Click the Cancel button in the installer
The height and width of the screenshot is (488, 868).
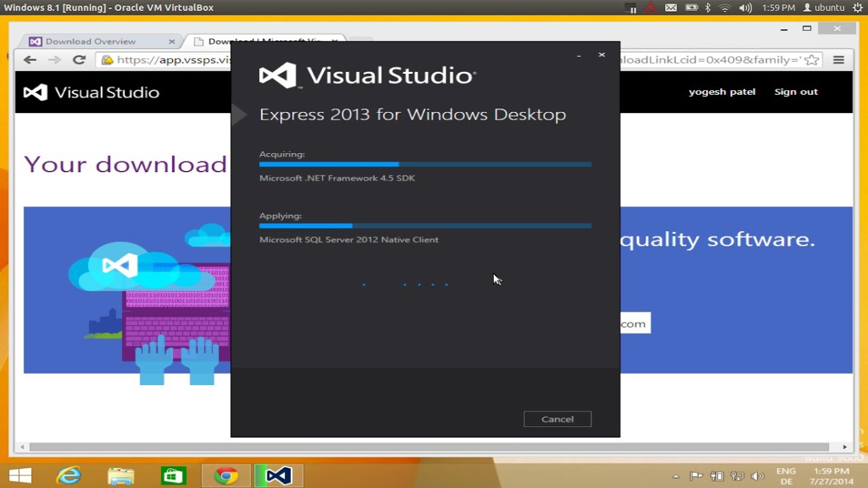click(x=557, y=419)
